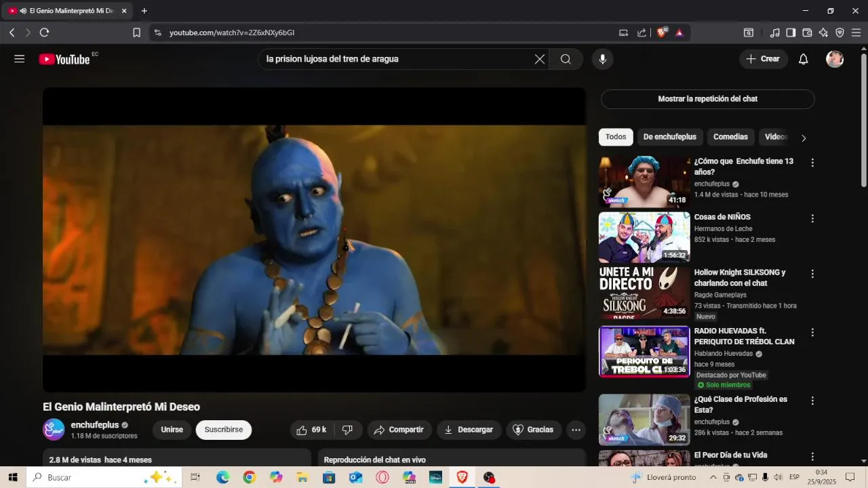Open Cosas de NIÑOS video thumbnail
Screen dimensions: 868x488
(x=644, y=237)
